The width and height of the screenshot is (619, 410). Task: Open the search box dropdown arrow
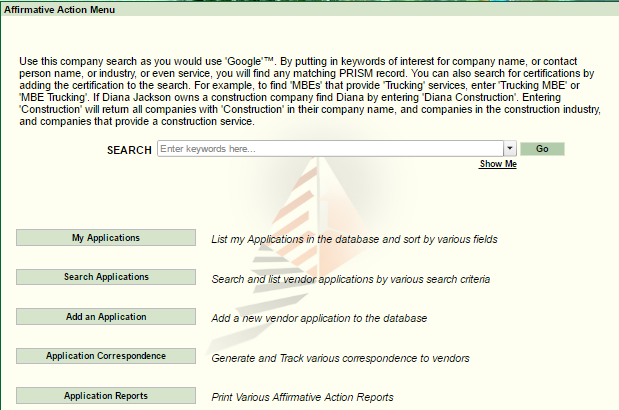click(510, 149)
